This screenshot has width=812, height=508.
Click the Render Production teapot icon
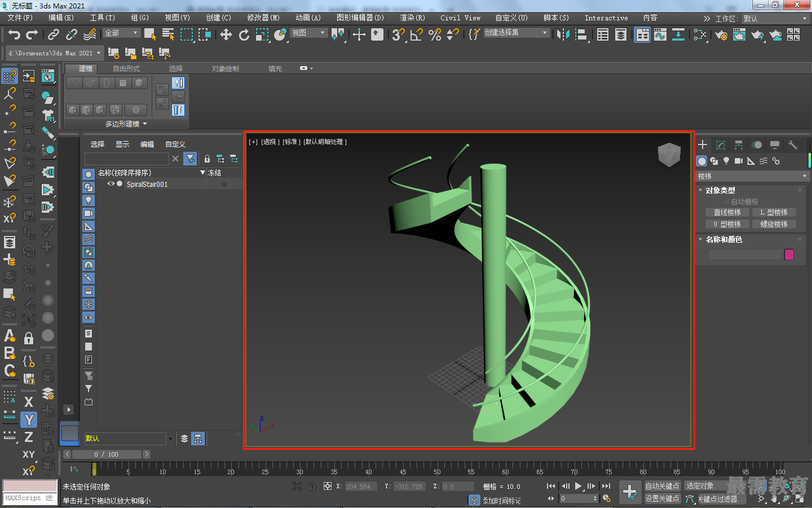click(x=757, y=35)
